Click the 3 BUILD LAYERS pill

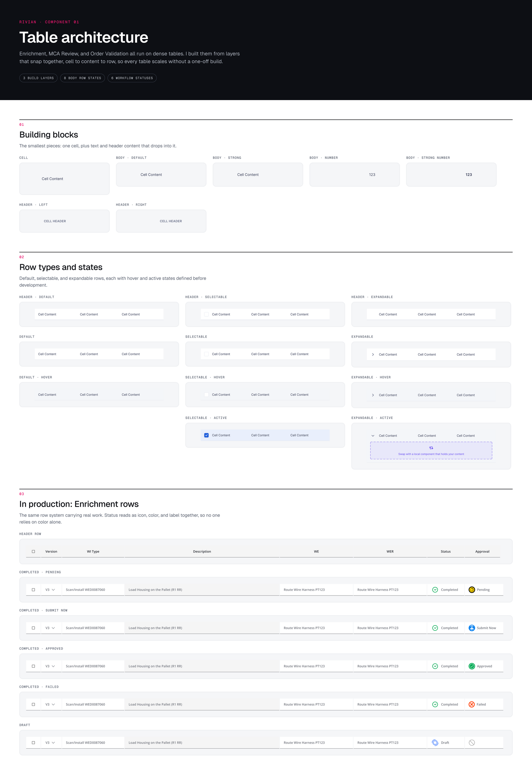(x=39, y=78)
